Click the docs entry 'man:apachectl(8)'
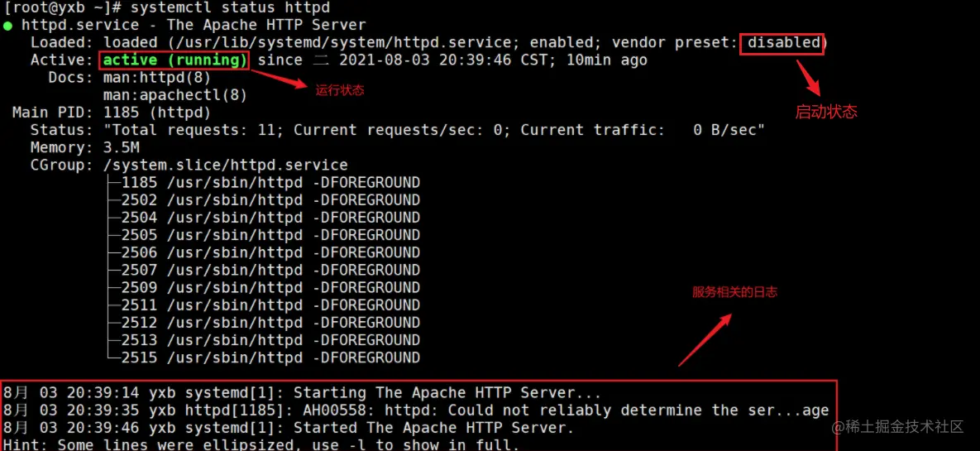 [175, 96]
